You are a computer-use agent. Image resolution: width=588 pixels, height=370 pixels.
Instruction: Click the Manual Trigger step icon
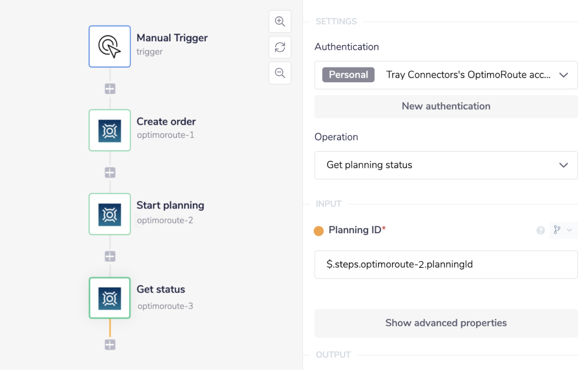[110, 46]
